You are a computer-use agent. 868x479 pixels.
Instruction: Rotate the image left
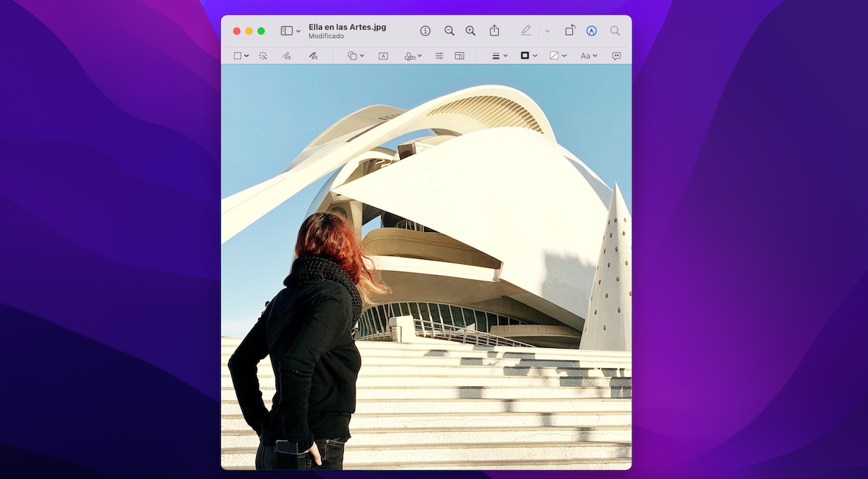coord(569,30)
